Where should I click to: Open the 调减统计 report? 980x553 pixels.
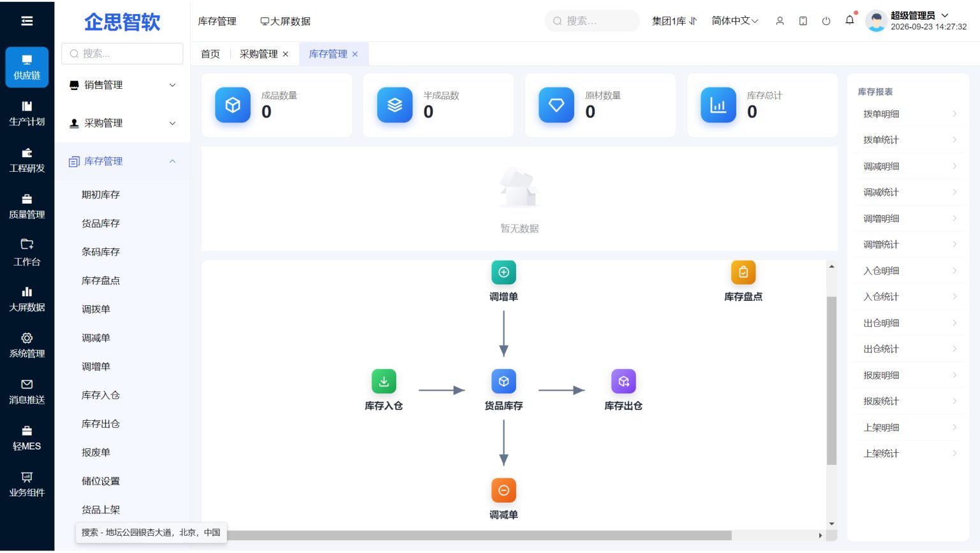[909, 192]
